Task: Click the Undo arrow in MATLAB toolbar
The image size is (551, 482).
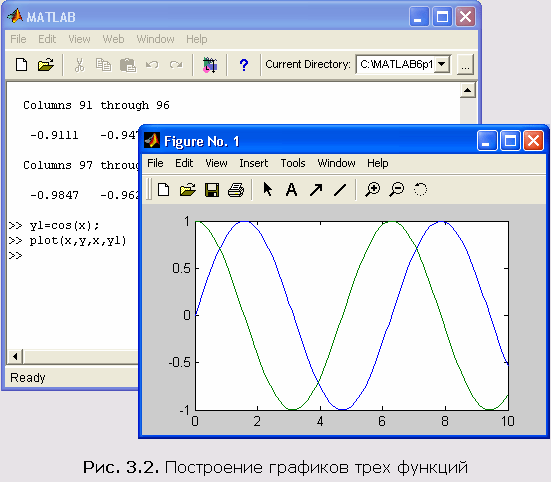Action: [152, 65]
